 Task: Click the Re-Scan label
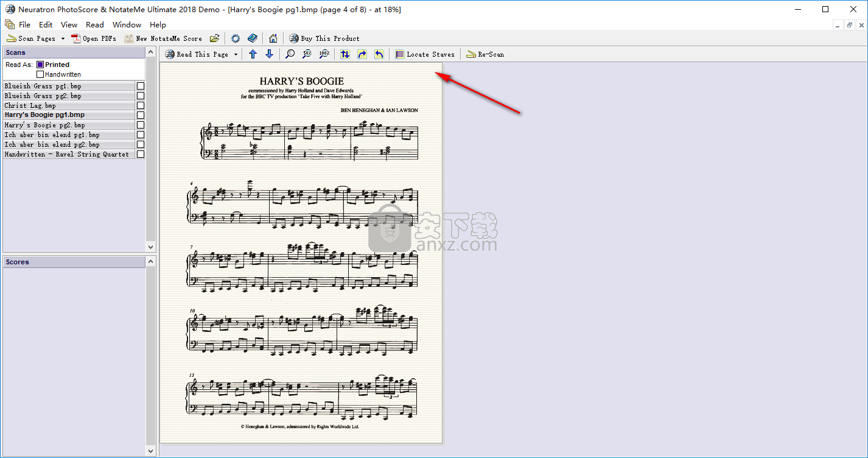coord(491,54)
